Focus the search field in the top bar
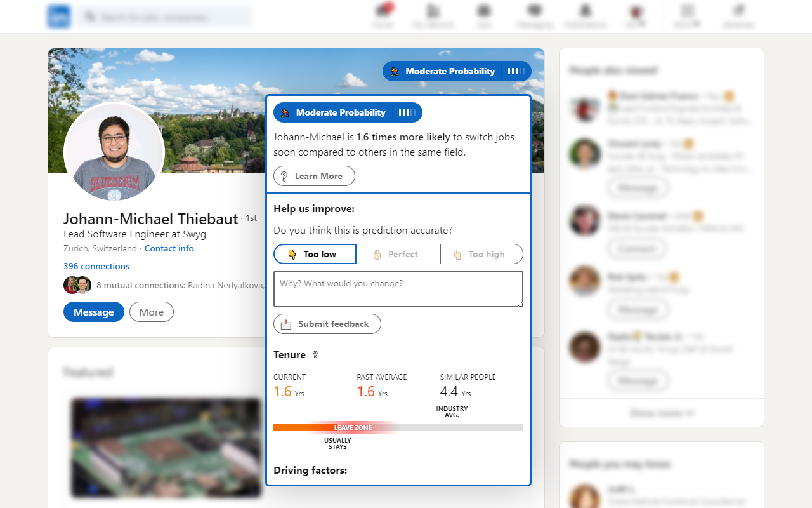Screen dimensions: 812x508 coord(165,17)
